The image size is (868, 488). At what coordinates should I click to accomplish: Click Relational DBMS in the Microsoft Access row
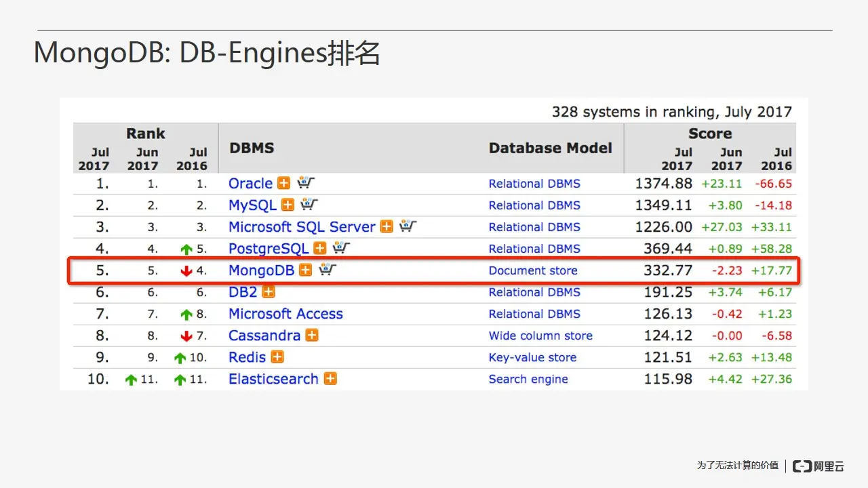point(534,314)
